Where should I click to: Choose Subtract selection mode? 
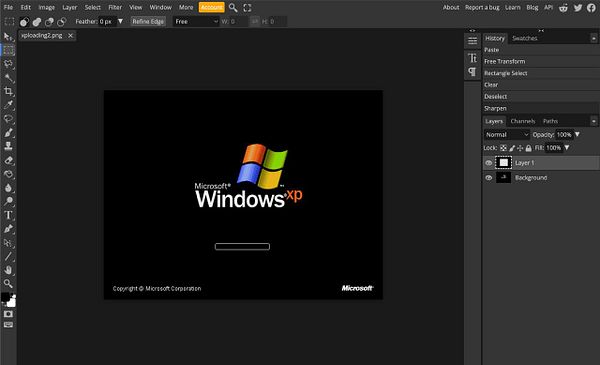[49, 22]
